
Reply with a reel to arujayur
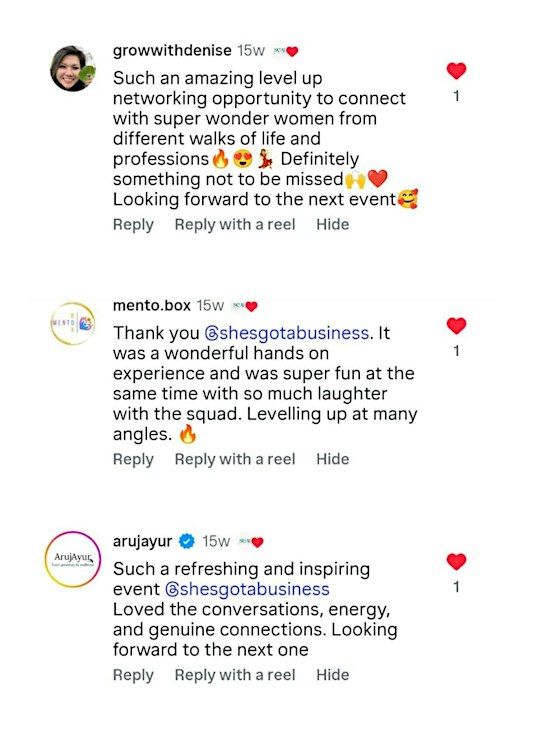click(x=235, y=675)
